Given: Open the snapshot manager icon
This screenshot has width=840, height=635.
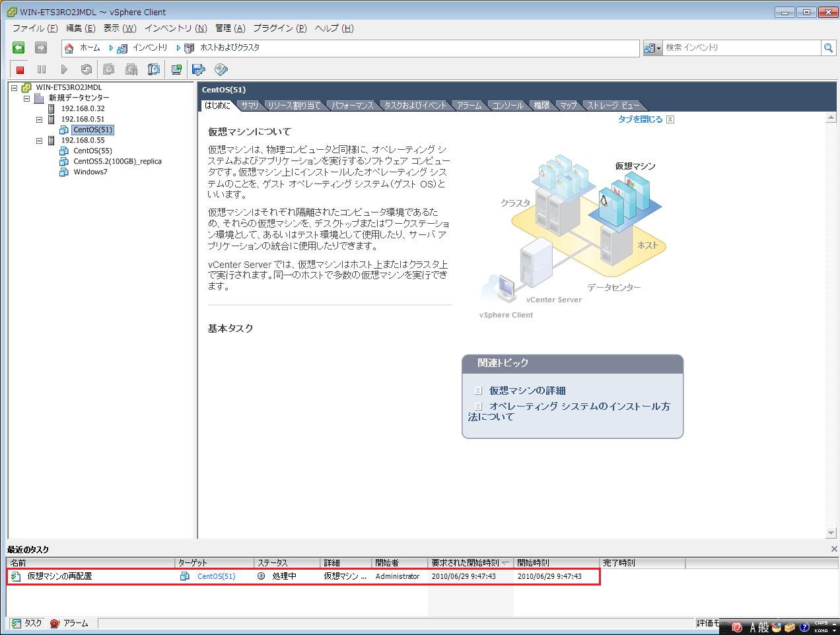Looking at the screenshot, I should tap(154, 69).
